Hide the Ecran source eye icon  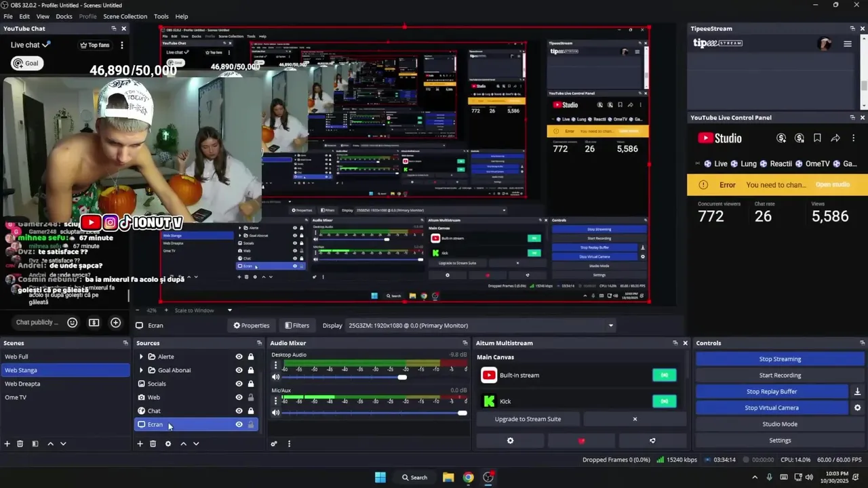(x=239, y=424)
